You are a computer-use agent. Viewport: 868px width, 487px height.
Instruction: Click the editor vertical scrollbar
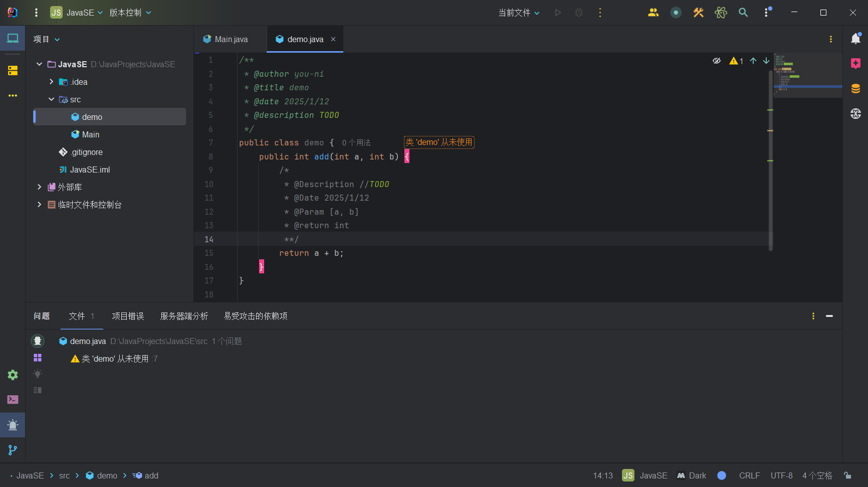pos(770,160)
